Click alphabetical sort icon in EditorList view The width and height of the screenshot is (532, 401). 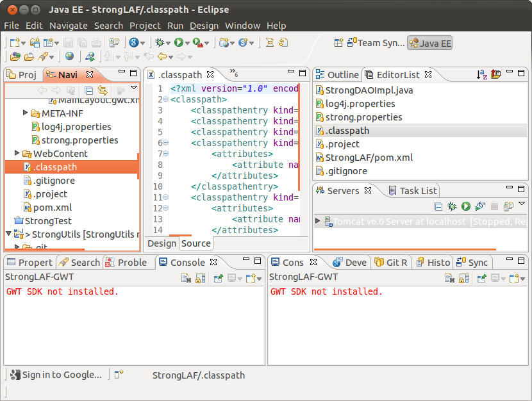pos(481,75)
